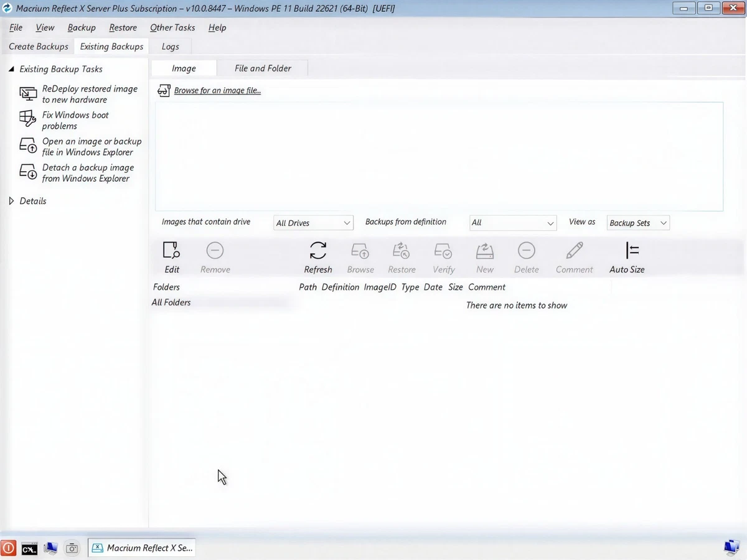The image size is (747, 560).
Task: Switch to the File and Folder tab
Action: (263, 68)
